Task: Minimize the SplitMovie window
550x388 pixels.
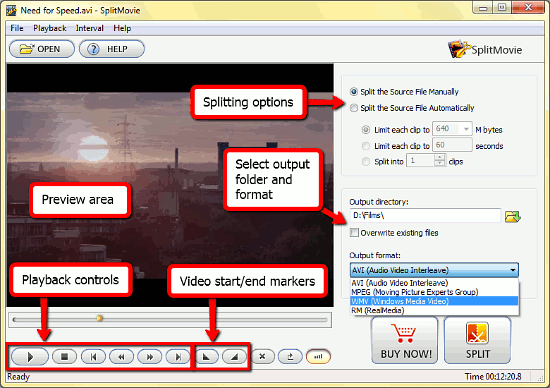Action: coord(483,8)
